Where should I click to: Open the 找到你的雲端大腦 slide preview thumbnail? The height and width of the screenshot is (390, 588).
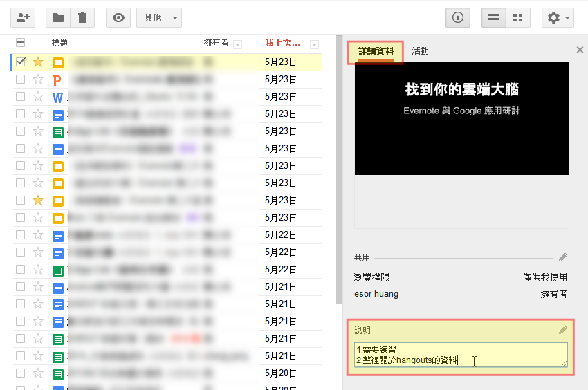(x=461, y=118)
